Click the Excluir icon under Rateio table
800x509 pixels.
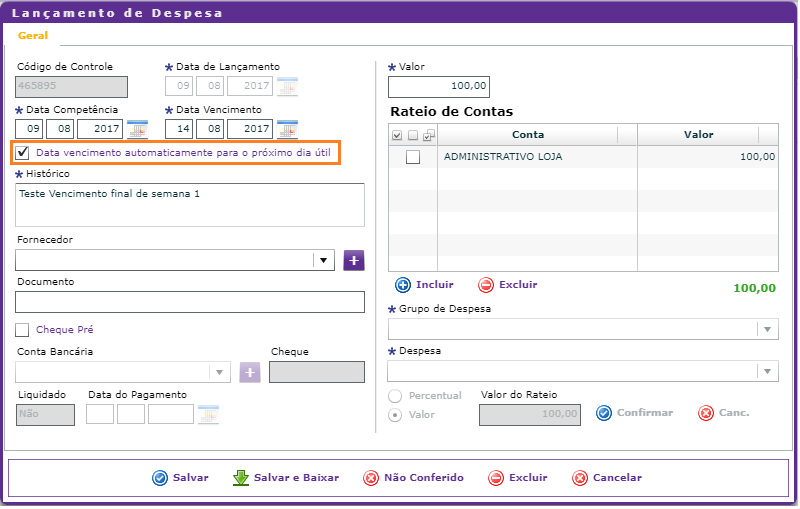click(x=486, y=285)
